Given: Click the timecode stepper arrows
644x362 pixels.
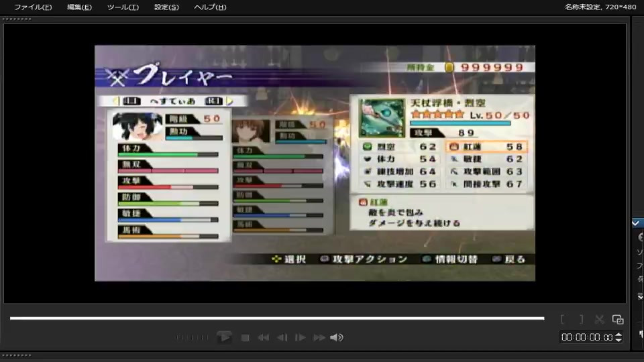Looking at the screenshot, I should coord(619,337).
